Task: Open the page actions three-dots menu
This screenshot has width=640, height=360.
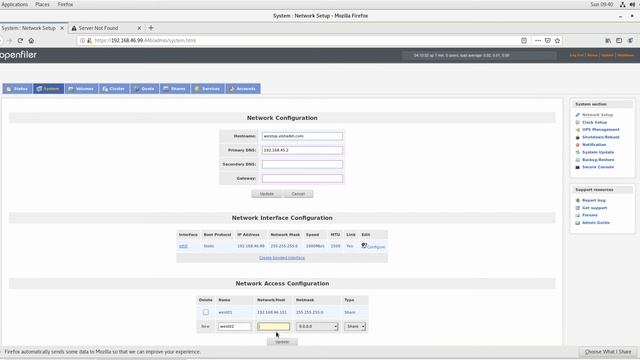Action: (x=538, y=40)
